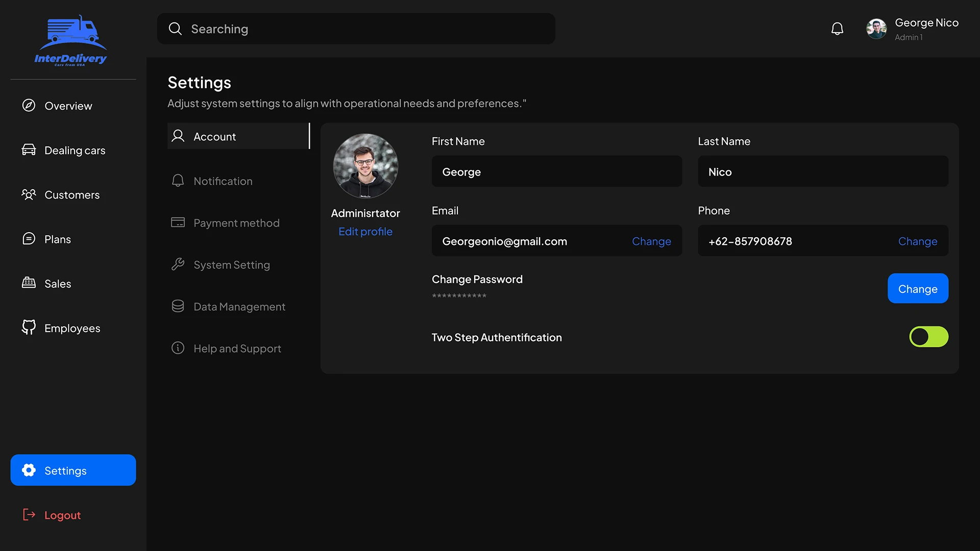
Task: Open the Payment method section
Action: click(x=236, y=222)
